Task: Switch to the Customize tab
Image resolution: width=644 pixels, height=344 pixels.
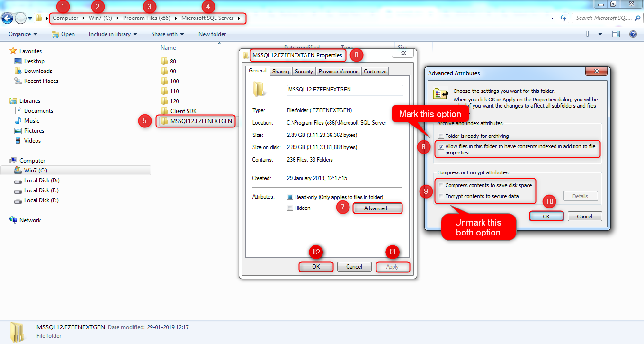Action: click(375, 72)
